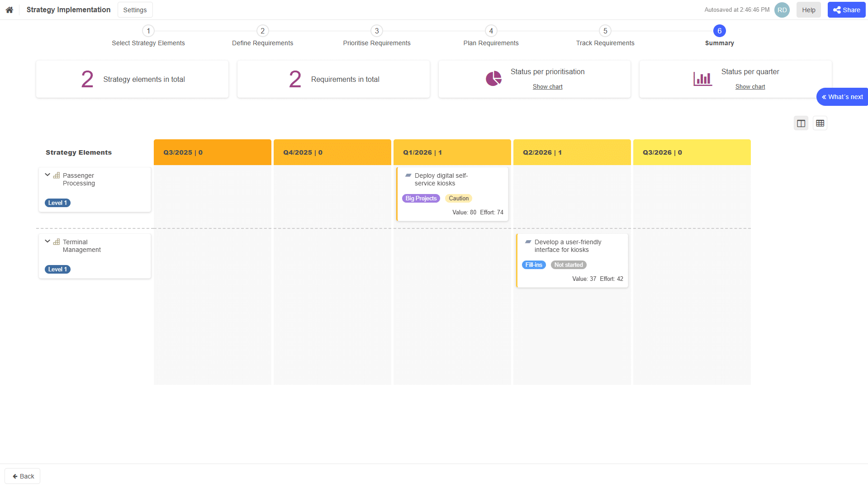
Task: Collapse the Passenger Processing row
Action: point(47,175)
